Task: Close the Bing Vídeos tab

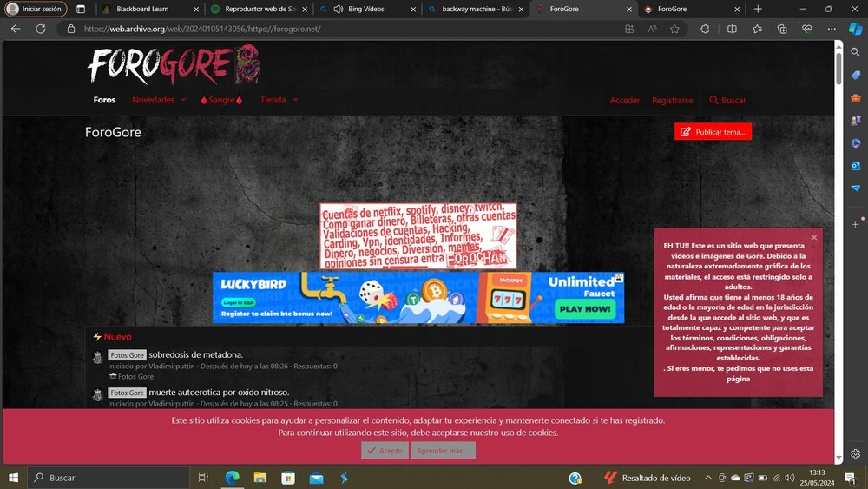Action: pos(413,9)
